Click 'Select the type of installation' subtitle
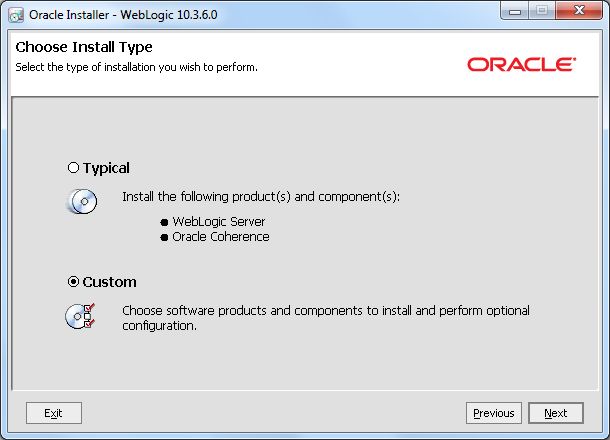Viewport: 610px width, 440px height. click(137, 67)
